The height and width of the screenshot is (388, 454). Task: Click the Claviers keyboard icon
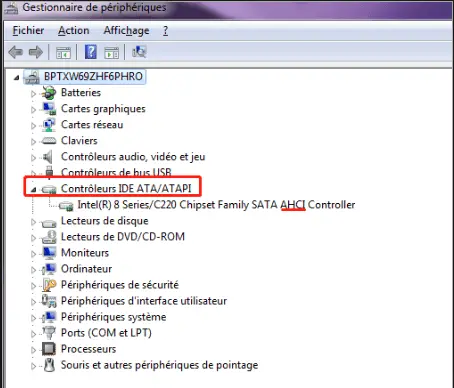click(x=49, y=141)
